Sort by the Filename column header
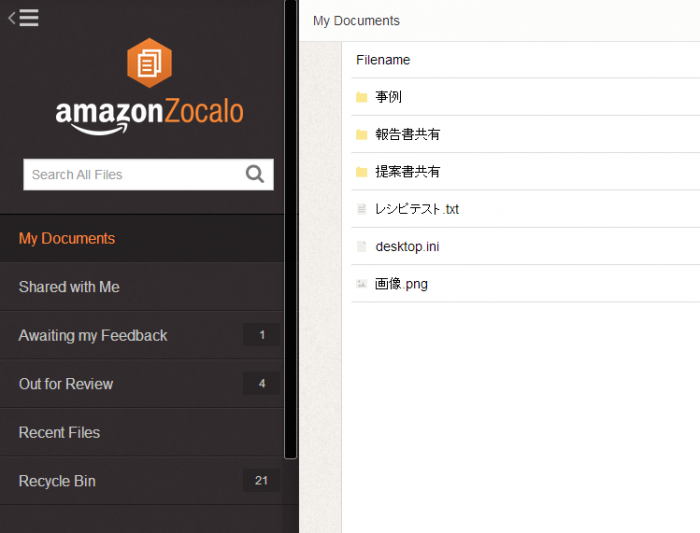The width and height of the screenshot is (700, 533). pyautogui.click(x=383, y=60)
